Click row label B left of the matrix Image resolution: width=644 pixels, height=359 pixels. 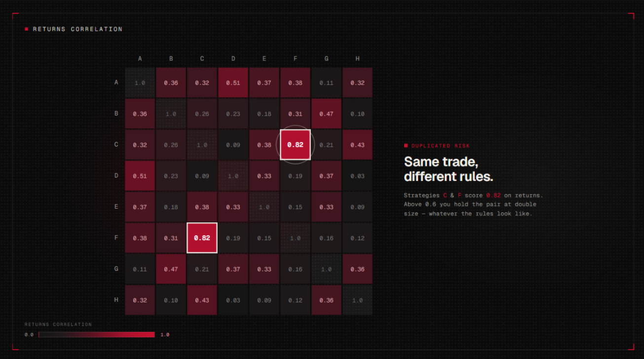[x=116, y=113]
